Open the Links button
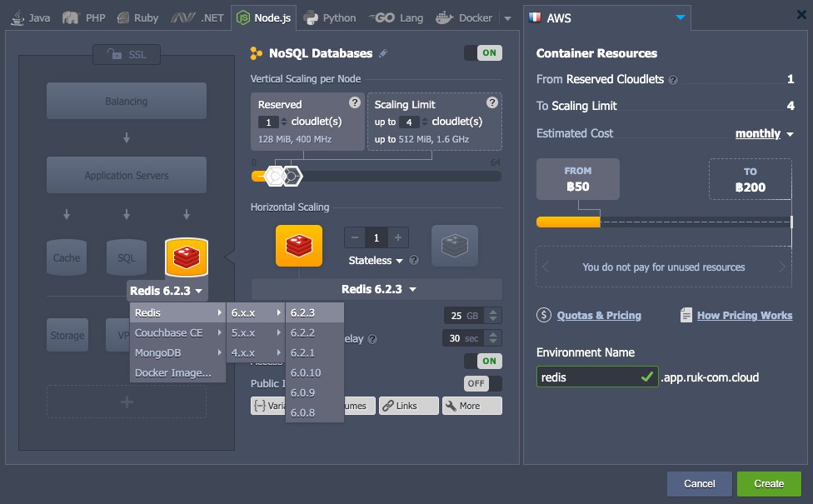Image resolution: width=813 pixels, height=504 pixels. [408, 406]
